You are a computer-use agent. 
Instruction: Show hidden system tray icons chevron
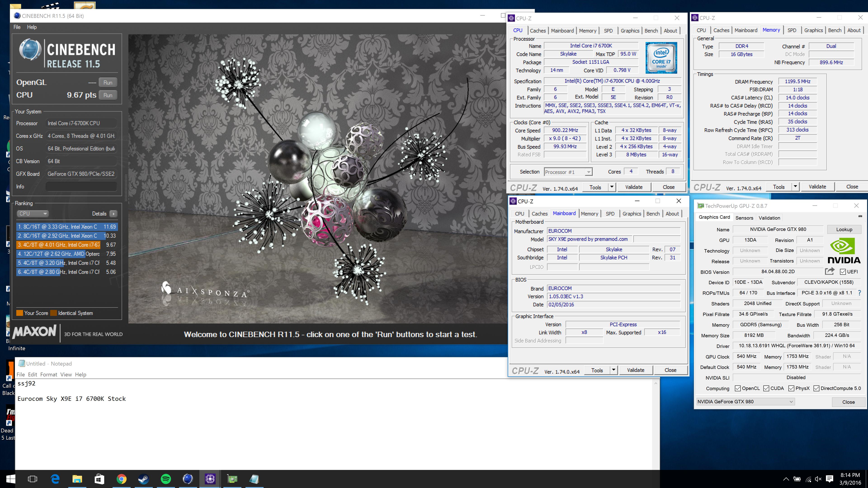click(x=786, y=479)
